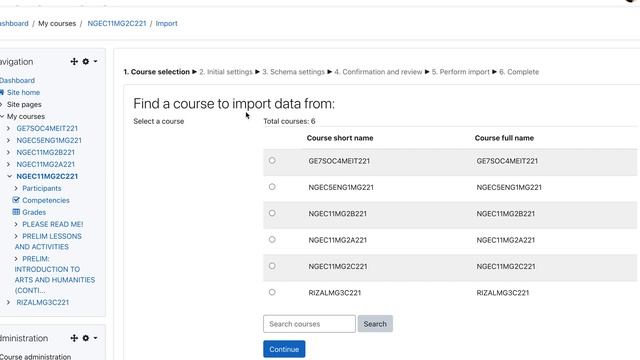Image resolution: width=640 pixels, height=360 pixels.
Task: Click the Competencies checkmark icon
Action: pos(16,200)
